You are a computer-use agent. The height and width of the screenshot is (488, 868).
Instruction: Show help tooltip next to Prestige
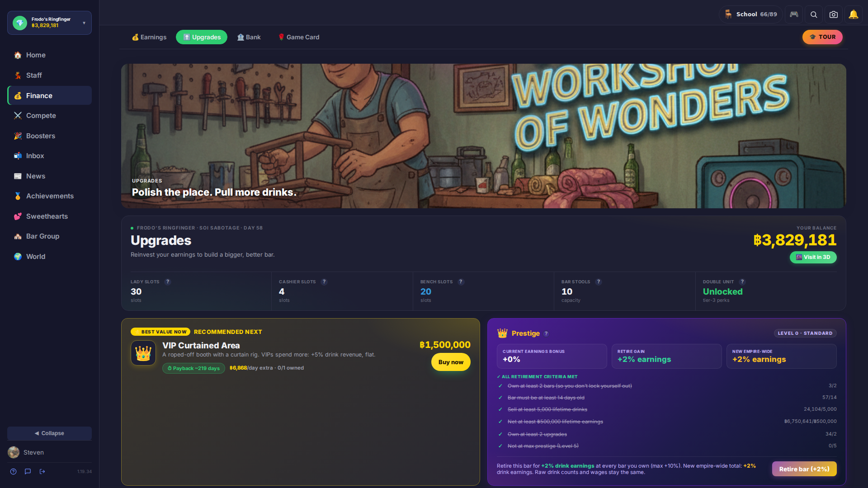[546, 333]
